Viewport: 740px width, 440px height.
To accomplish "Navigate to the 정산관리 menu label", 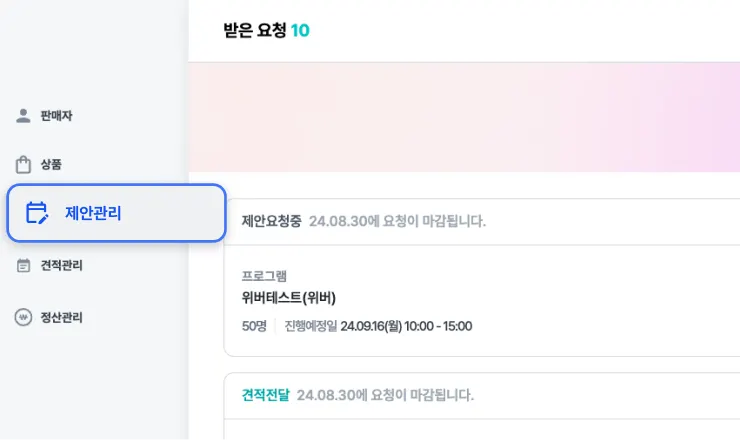I will pyautogui.click(x=62, y=318).
